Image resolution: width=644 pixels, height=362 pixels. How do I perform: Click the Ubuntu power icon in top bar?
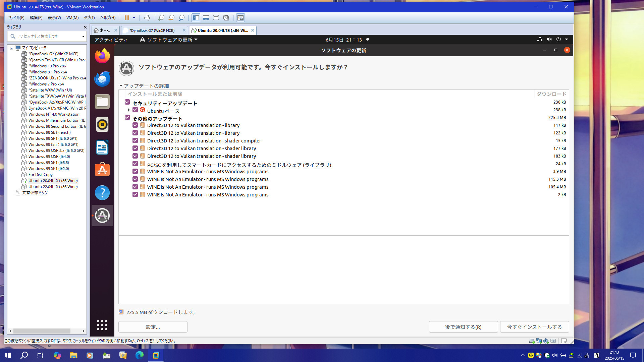(x=558, y=40)
